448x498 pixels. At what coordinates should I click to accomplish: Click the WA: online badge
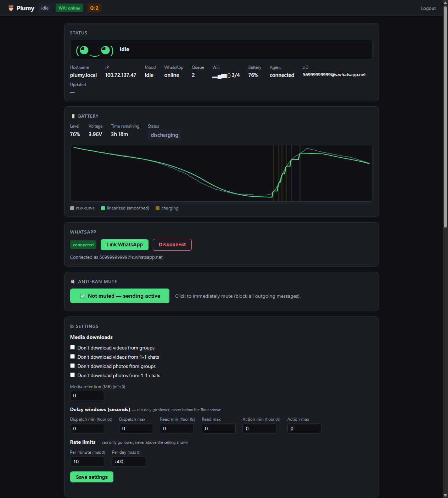69,8
